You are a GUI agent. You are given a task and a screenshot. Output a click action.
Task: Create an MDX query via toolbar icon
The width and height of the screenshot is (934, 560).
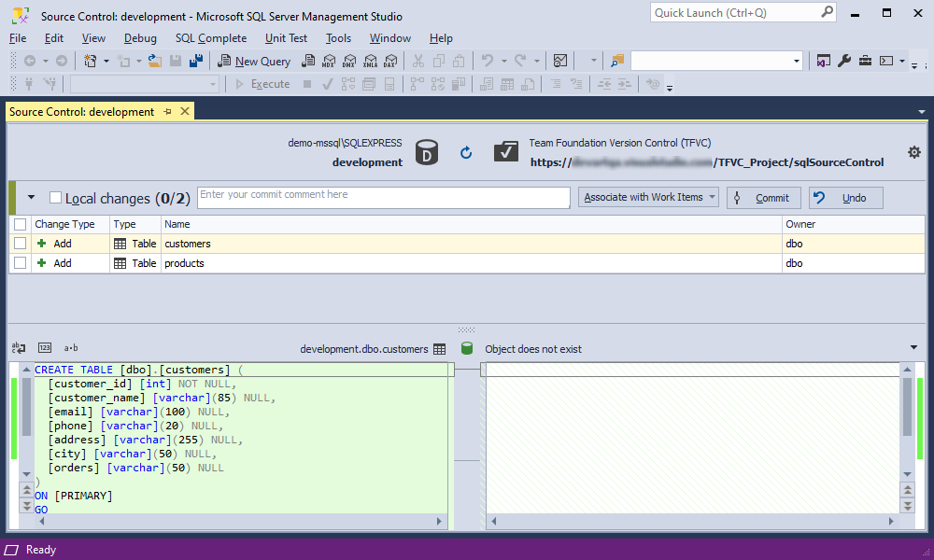coord(329,61)
